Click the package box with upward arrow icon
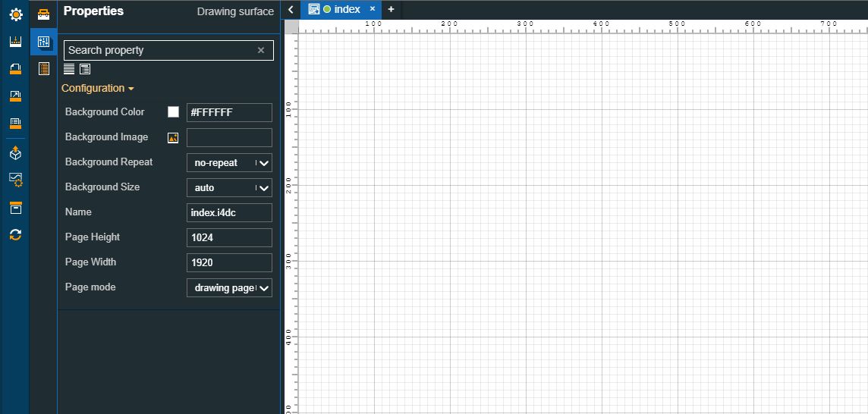Viewport: 868px width, 414px height. coord(15,152)
